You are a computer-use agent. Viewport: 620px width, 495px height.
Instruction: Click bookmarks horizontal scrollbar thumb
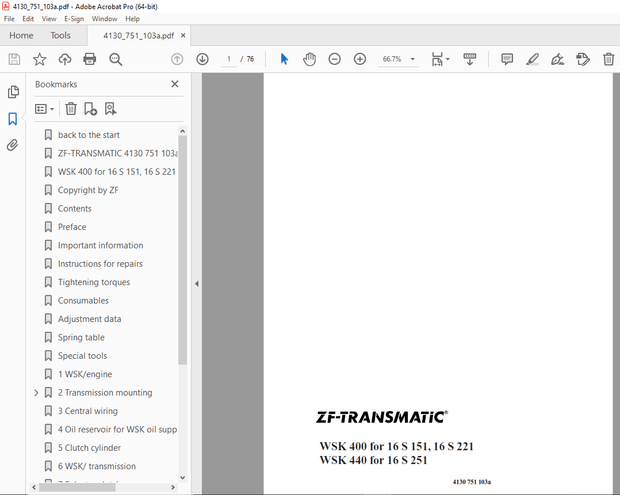pos(77,487)
